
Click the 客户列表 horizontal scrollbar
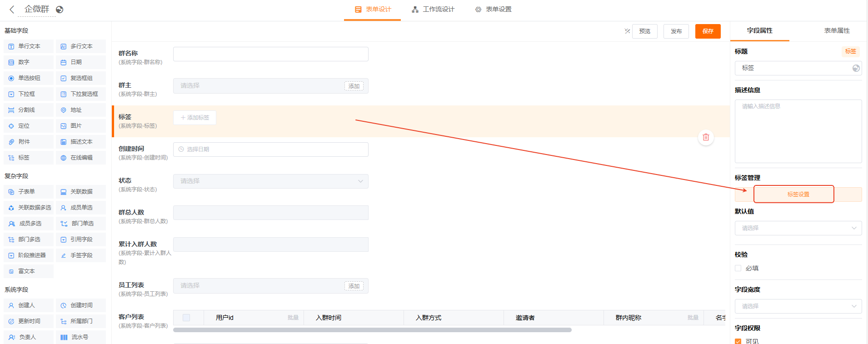(x=372, y=330)
